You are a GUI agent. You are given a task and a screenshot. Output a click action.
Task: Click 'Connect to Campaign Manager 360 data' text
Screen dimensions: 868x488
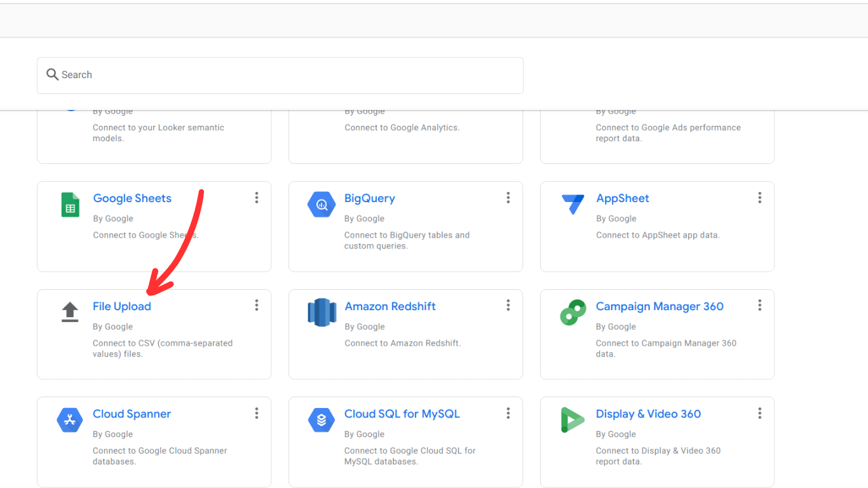click(x=666, y=349)
